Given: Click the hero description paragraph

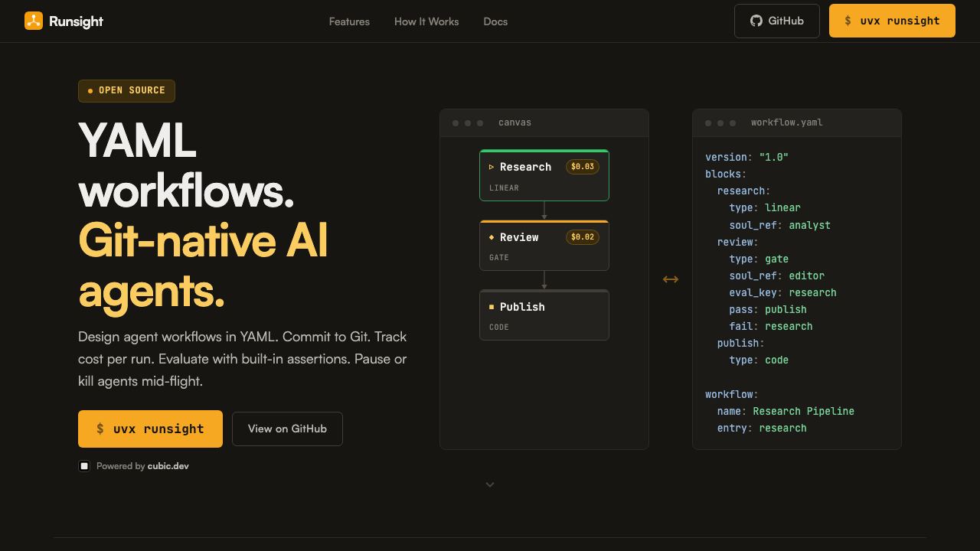Looking at the screenshot, I should pos(243,359).
